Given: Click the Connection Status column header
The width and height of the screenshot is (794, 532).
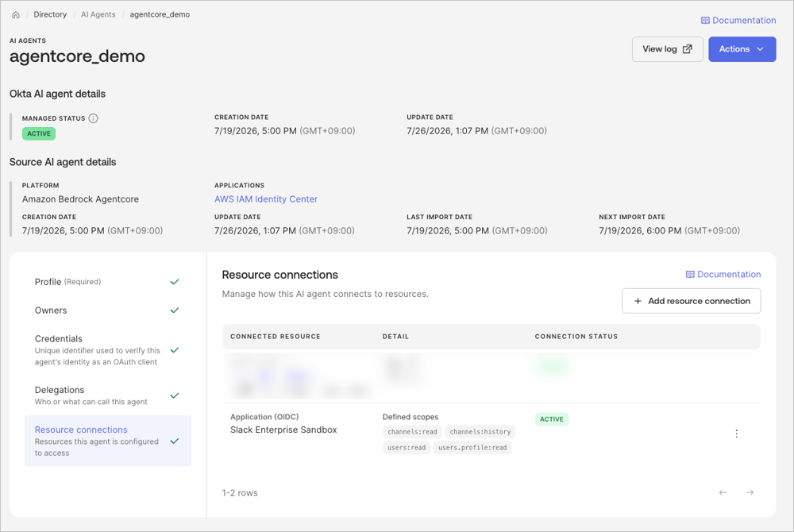Looking at the screenshot, I should 576,337.
